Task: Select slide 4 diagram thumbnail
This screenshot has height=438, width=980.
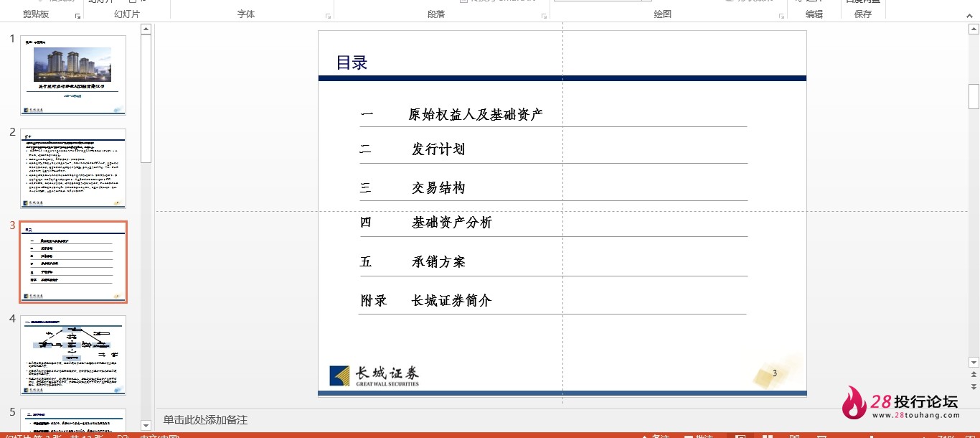Action: click(x=73, y=355)
